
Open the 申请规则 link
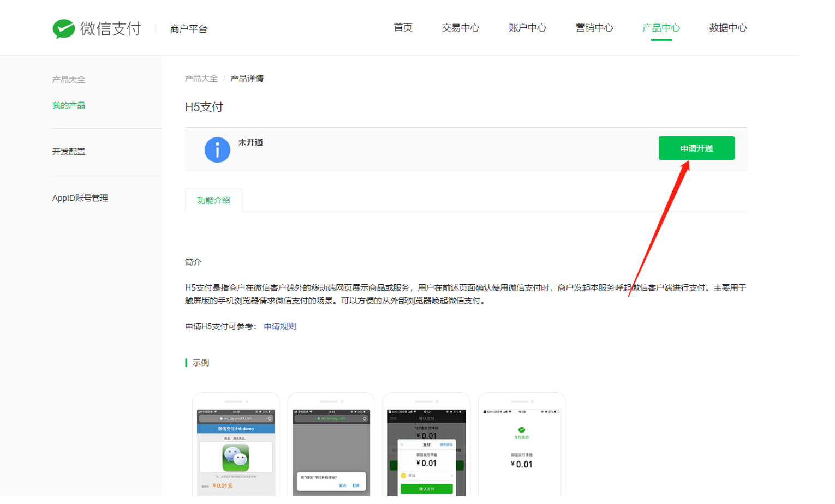tap(280, 326)
